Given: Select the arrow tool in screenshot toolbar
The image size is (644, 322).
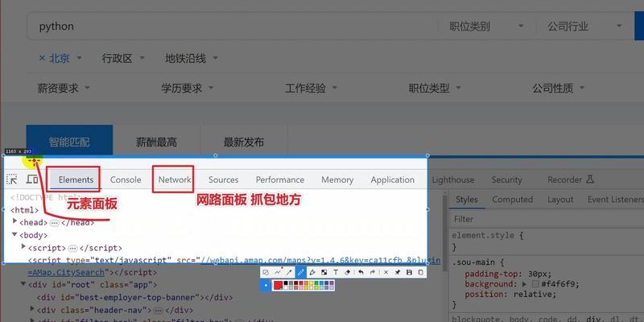Looking at the screenshot, I should click(x=289, y=272).
